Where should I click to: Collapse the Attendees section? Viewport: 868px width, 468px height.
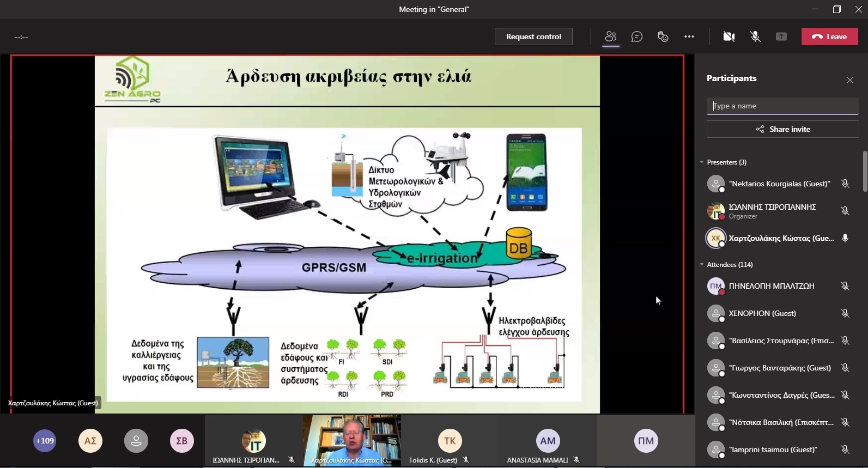702,265
